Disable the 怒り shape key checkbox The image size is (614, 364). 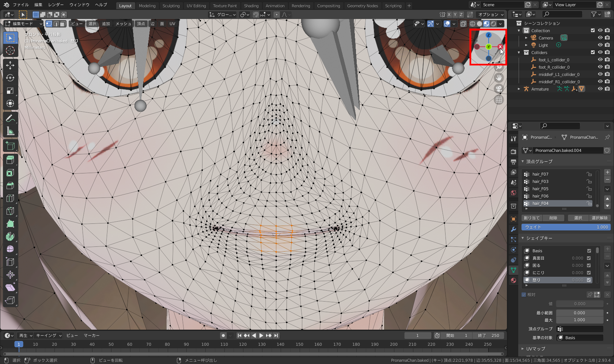click(x=589, y=280)
